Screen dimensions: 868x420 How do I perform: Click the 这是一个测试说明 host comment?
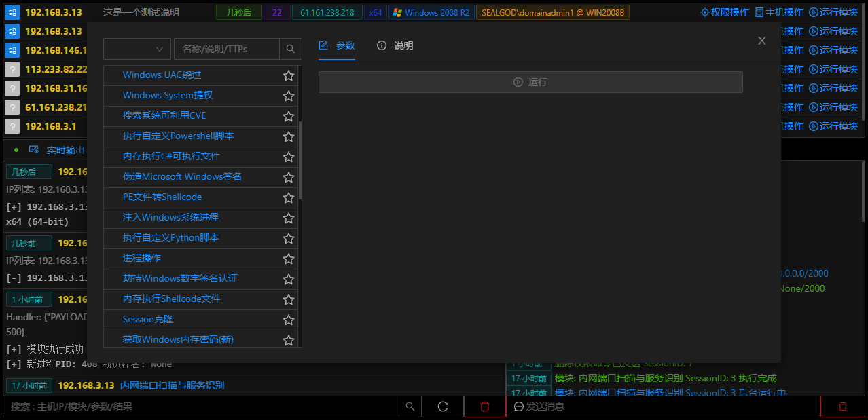point(141,12)
